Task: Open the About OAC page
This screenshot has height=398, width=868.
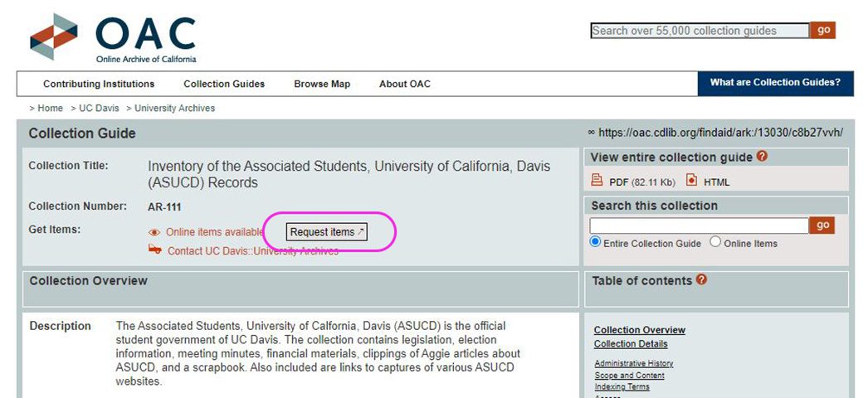Action: point(405,84)
